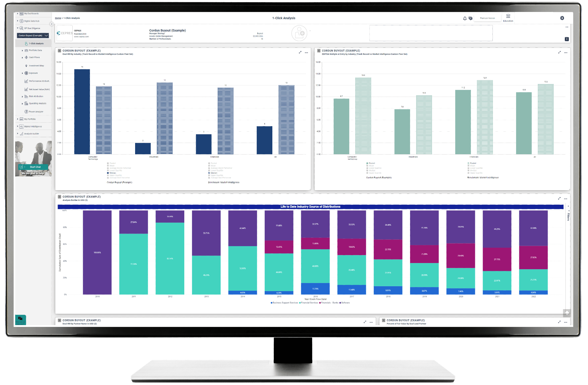The image size is (588, 385).
Task: Click the Start Chat button
Action: [x=33, y=167]
